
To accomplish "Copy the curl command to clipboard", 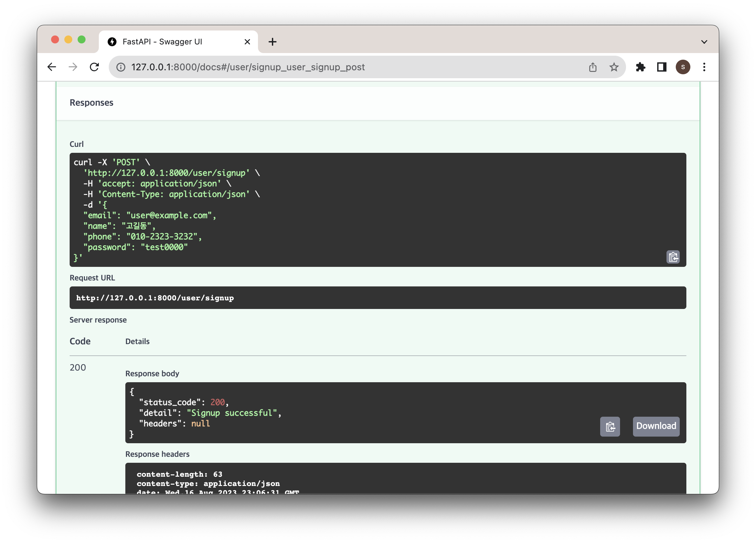I will click(x=673, y=257).
